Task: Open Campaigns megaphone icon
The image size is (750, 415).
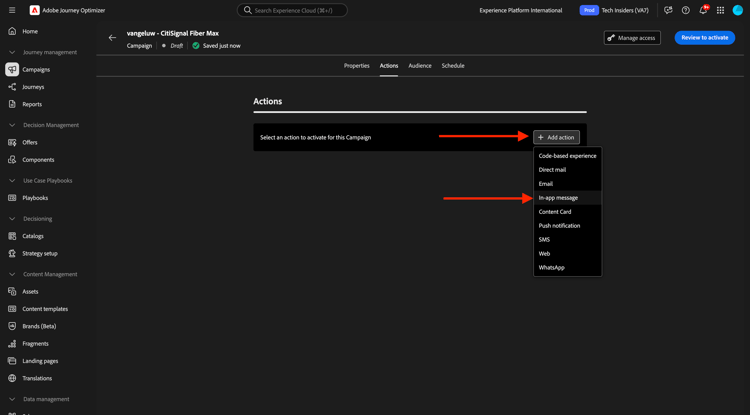Action: [x=12, y=69]
